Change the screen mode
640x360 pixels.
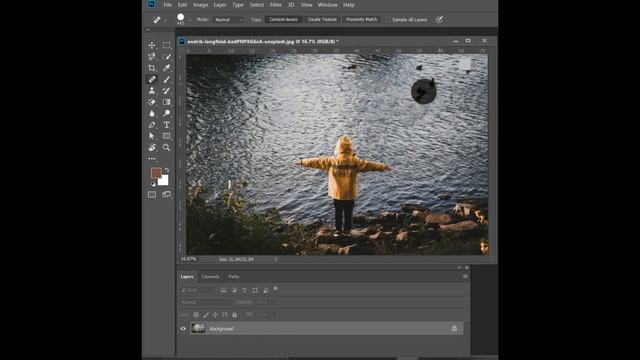click(167, 195)
